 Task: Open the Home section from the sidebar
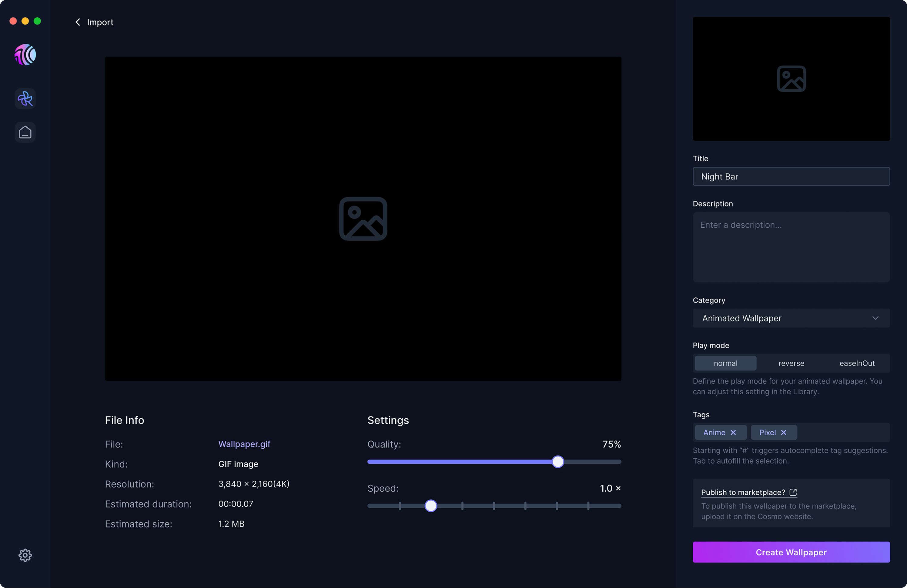pyautogui.click(x=25, y=132)
